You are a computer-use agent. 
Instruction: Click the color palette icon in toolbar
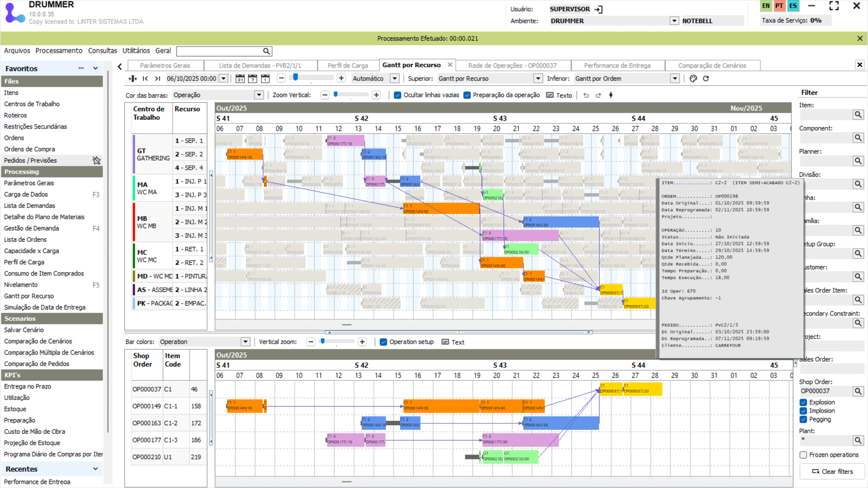(693, 79)
